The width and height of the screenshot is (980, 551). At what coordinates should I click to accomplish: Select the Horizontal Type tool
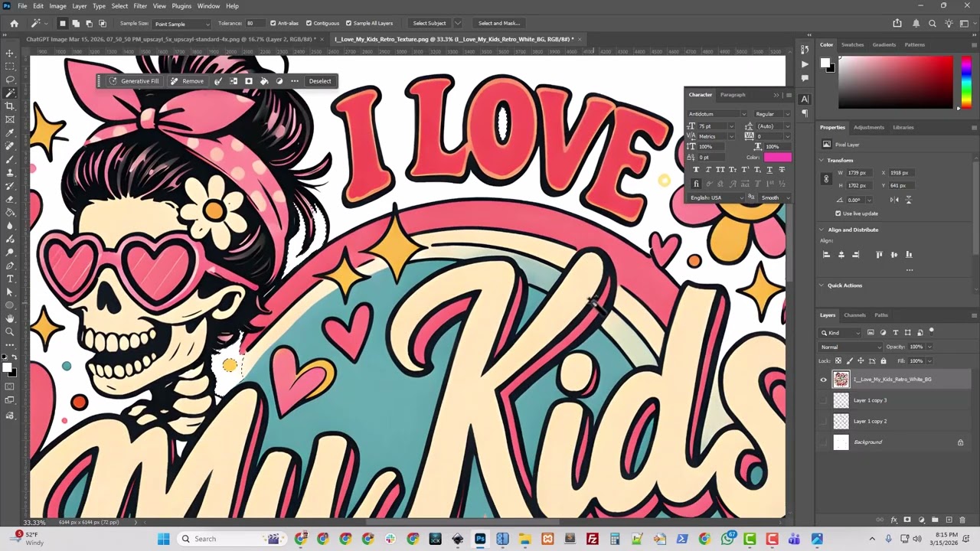click(x=10, y=279)
